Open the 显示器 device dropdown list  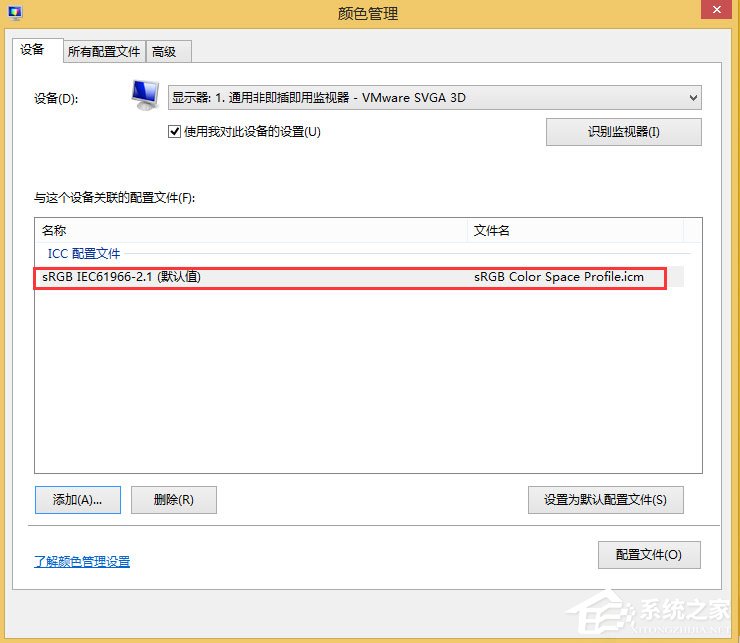(434, 97)
